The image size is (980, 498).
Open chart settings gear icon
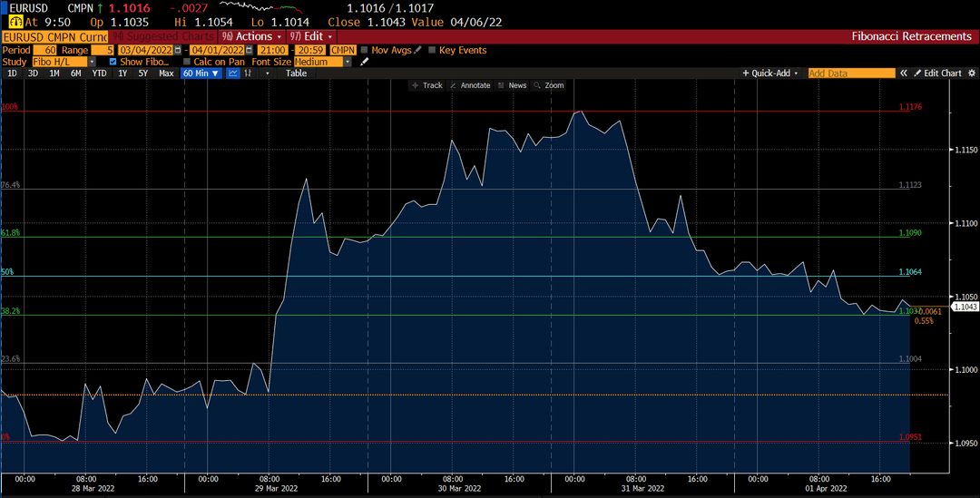coord(971,73)
